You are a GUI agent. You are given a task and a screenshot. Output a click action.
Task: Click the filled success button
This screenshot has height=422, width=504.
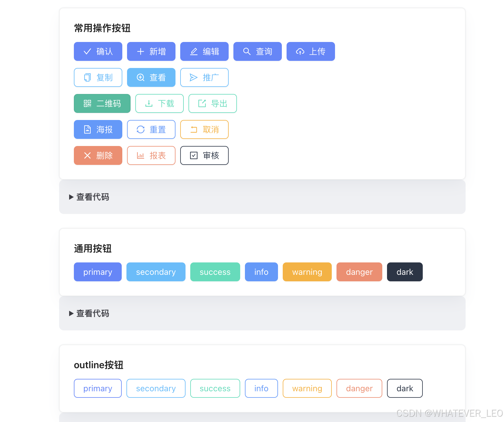(215, 272)
